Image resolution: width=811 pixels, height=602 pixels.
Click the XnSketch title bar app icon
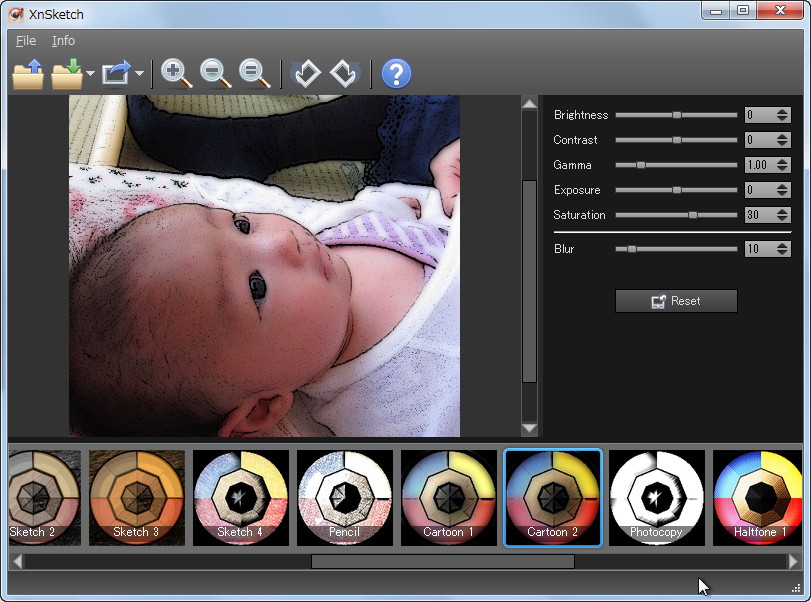point(16,14)
